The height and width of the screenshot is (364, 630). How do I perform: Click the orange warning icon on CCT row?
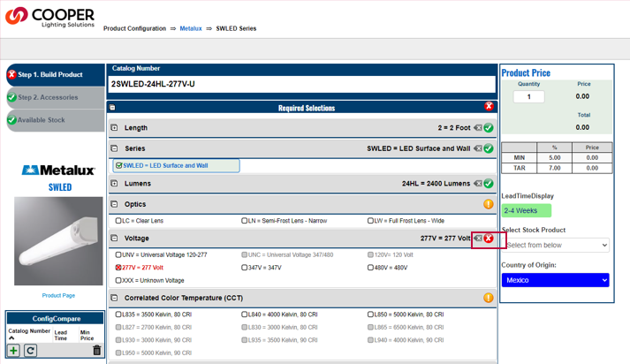pos(489,298)
